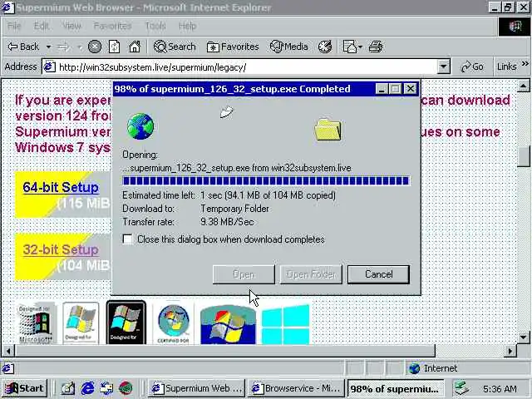Image resolution: width=532 pixels, height=399 pixels.
Task: Go to the Home page icon
Action: coord(135,47)
